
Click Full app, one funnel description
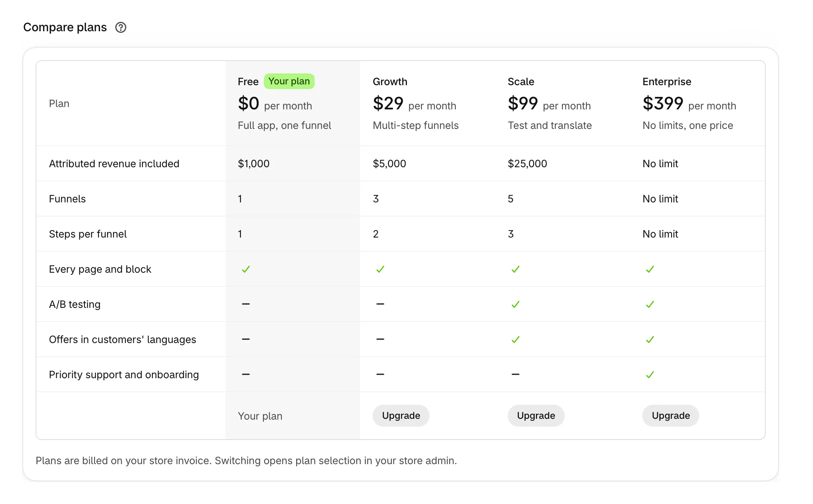(284, 125)
